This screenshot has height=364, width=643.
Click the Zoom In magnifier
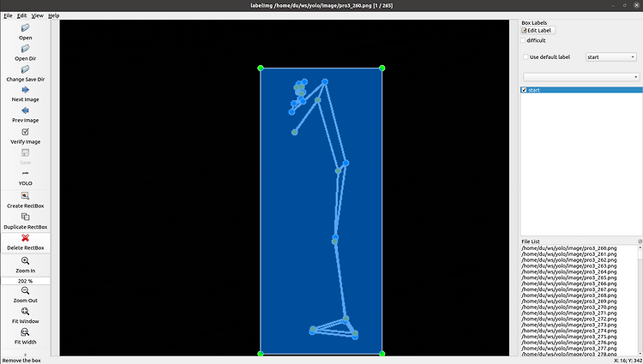pyautogui.click(x=25, y=261)
